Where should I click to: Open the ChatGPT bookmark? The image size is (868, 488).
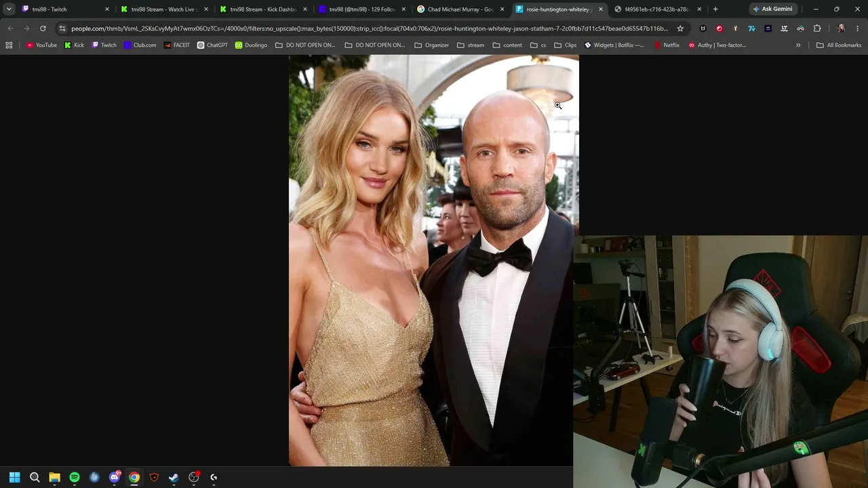[212, 45]
